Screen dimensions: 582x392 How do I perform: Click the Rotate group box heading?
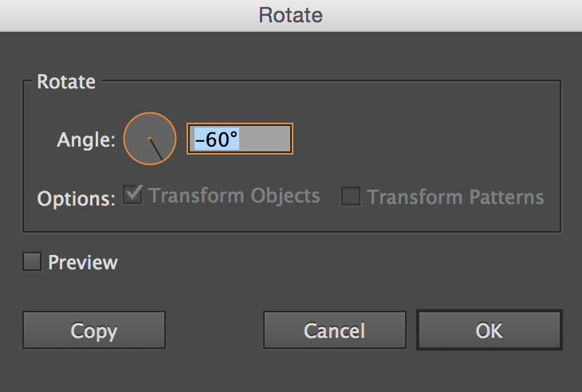pos(66,81)
